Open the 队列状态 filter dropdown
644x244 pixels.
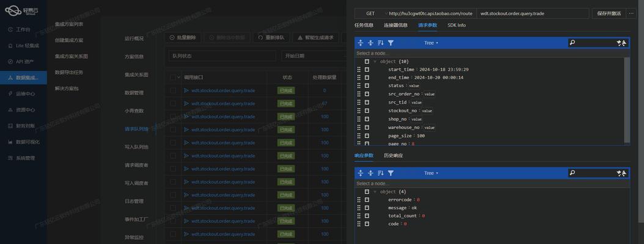click(x=222, y=56)
